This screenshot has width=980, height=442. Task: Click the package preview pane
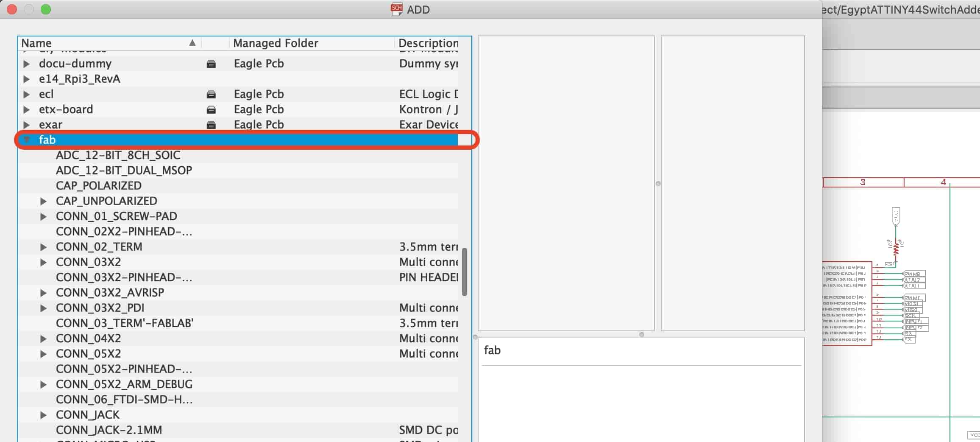(733, 183)
